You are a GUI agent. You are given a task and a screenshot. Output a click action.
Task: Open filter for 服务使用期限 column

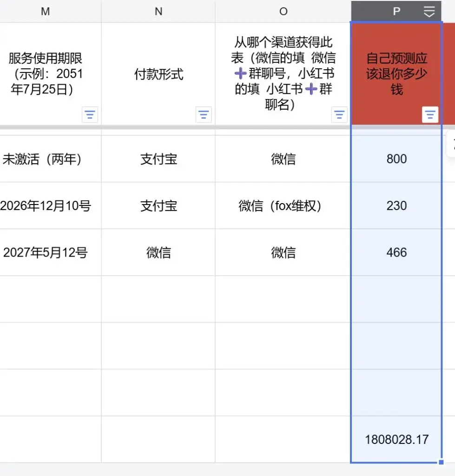[90, 114]
